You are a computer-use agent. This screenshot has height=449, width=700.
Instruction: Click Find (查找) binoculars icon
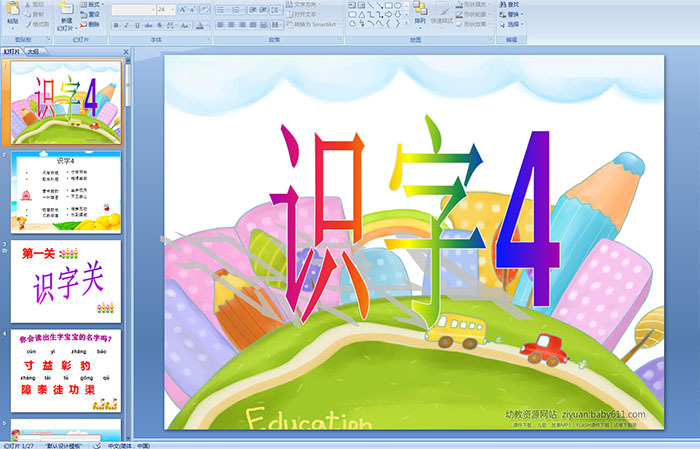(503, 4)
